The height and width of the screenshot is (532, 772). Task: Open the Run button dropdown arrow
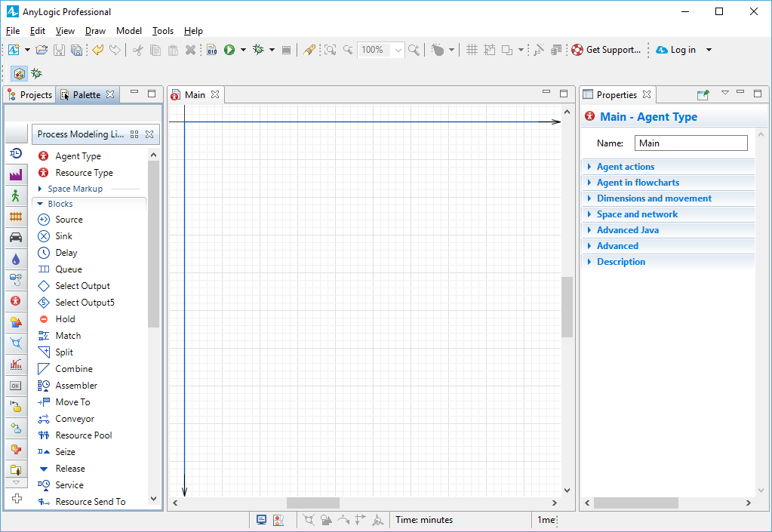click(x=243, y=50)
